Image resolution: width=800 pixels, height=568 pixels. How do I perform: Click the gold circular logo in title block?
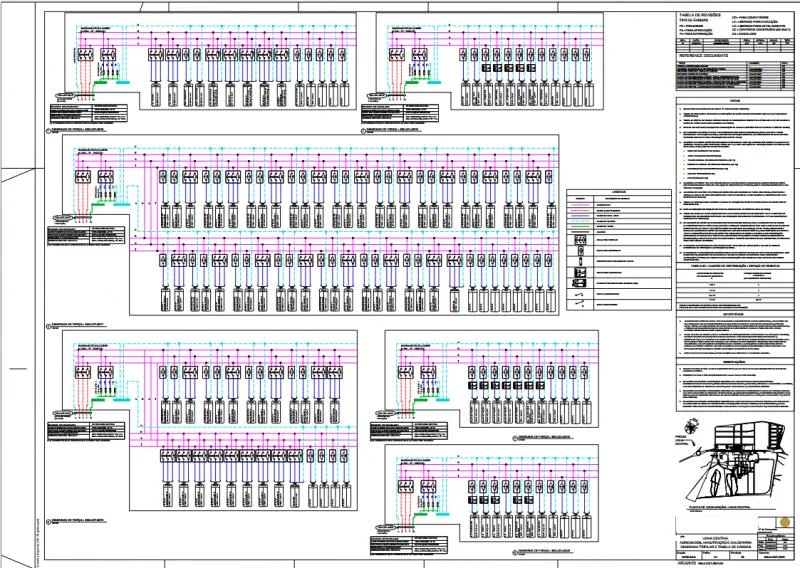(786, 523)
